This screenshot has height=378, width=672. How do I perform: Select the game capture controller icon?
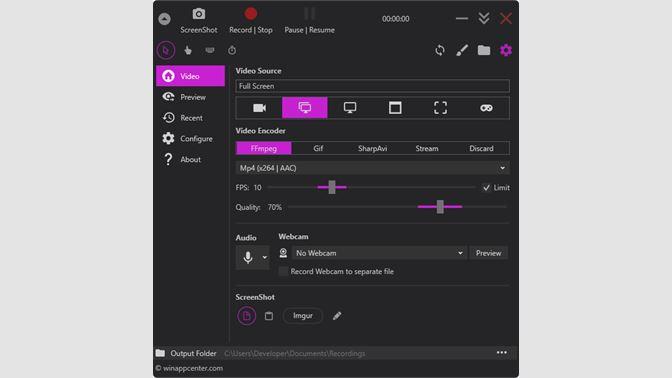(x=486, y=108)
